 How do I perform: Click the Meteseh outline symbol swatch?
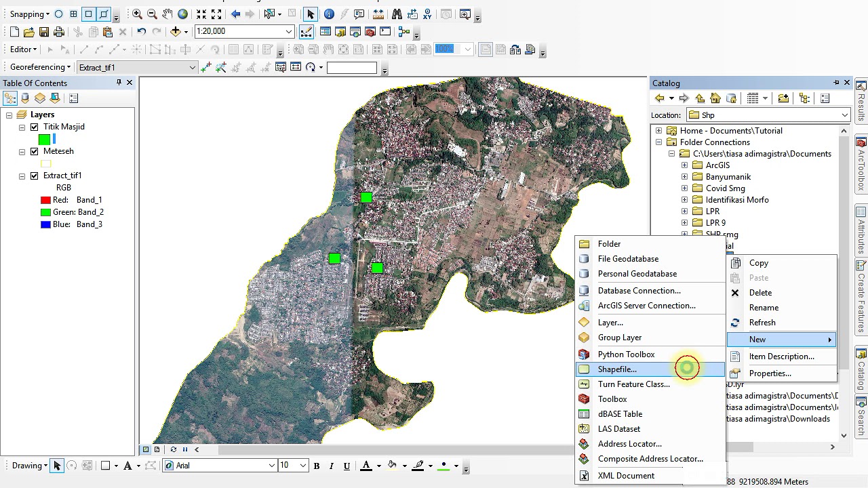(46, 163)
